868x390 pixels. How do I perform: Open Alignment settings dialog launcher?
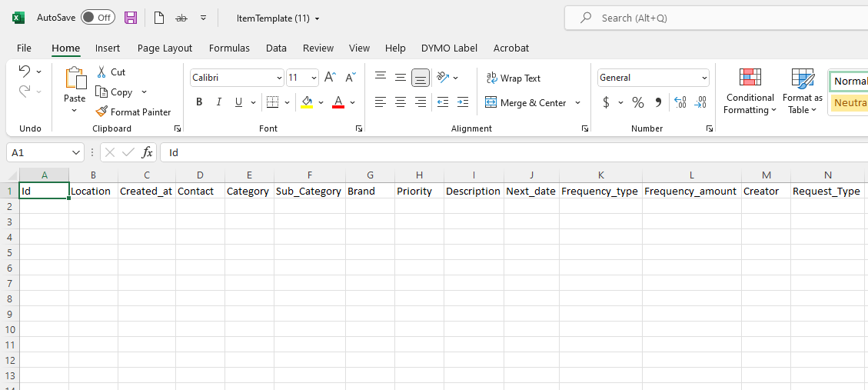[x=585, y=128]
